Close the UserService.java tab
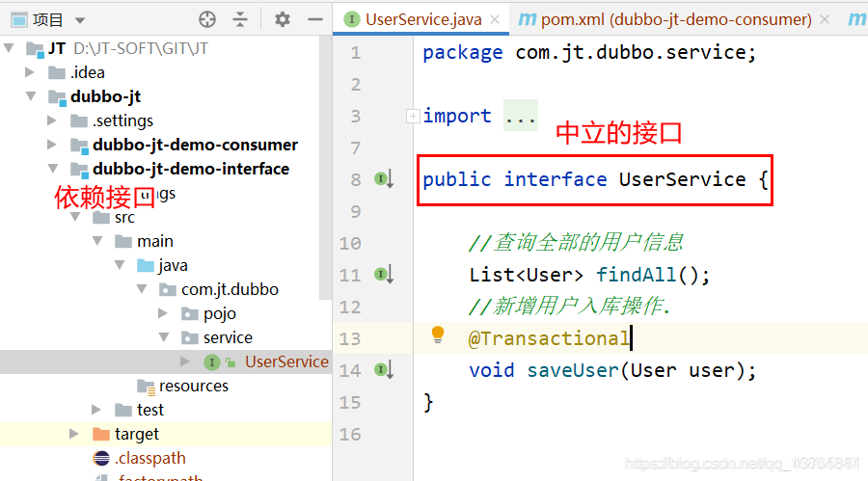This screenshot has height=481, width=868. (x=495, y=19)
